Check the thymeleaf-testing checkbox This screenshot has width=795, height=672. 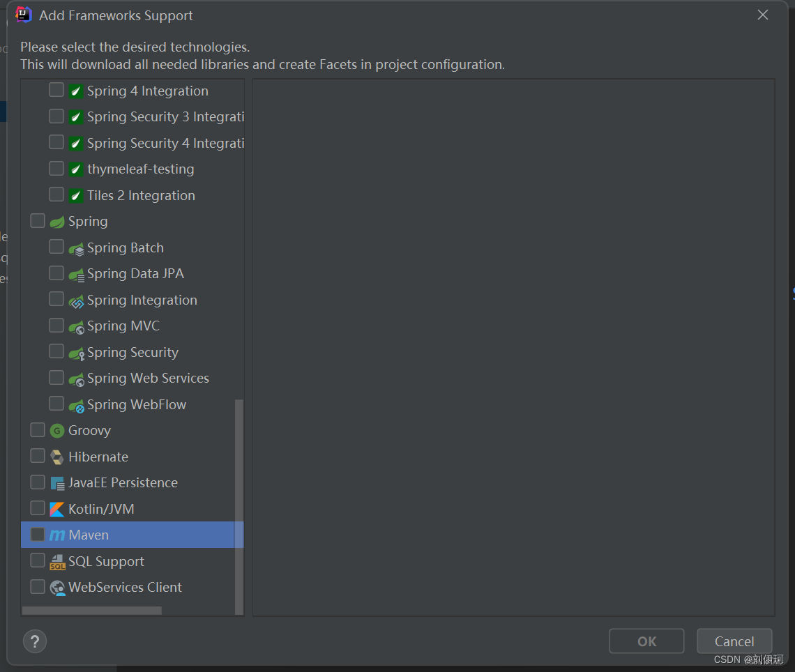(56, 168)
